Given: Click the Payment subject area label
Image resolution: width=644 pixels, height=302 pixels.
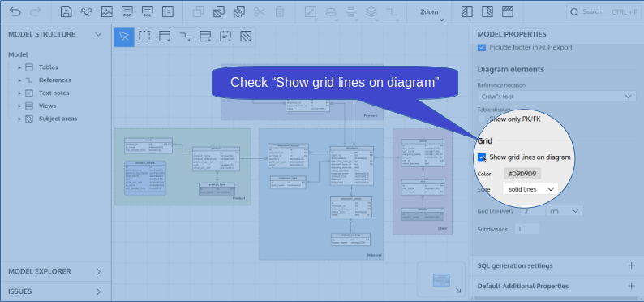Looking at the screenshot, I should coord(370,116).
